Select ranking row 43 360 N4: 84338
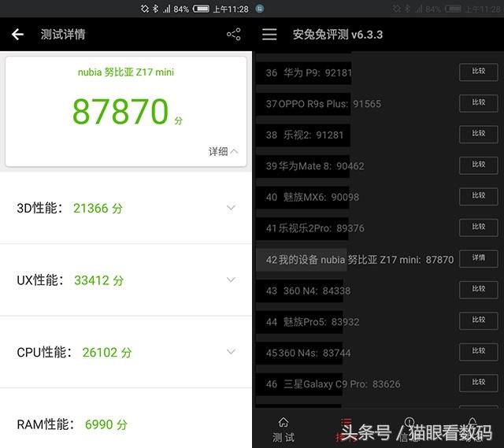504x448 pixels. (x=376, y=291)
